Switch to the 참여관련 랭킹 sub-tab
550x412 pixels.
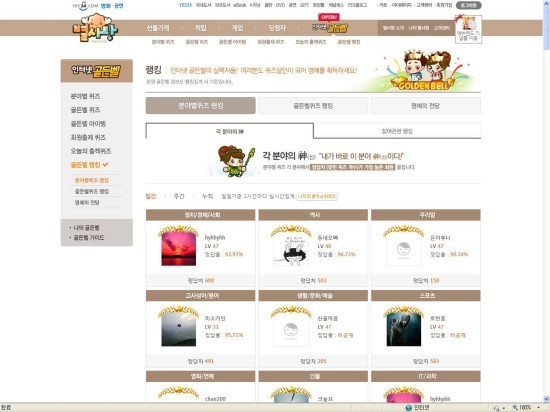397,131
